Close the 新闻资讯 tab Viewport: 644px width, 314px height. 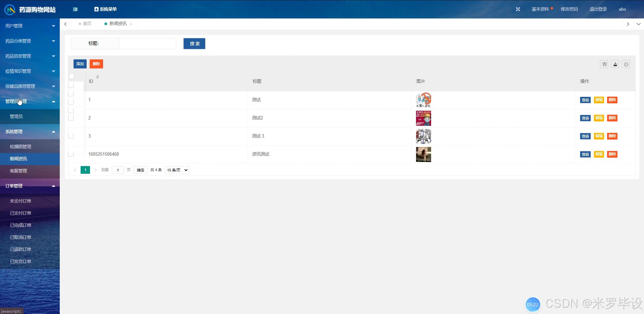tap(131, 24)
